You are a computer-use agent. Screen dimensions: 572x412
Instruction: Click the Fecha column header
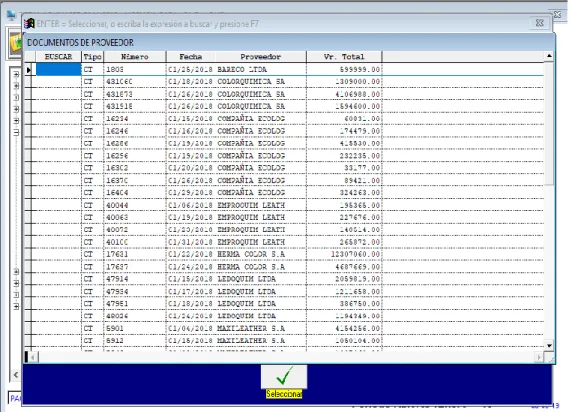point(190,57)
